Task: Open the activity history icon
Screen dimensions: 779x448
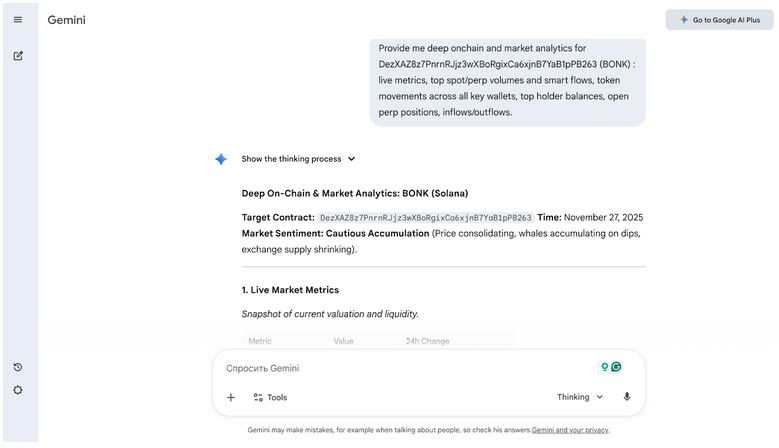Action: coord(18,367)
